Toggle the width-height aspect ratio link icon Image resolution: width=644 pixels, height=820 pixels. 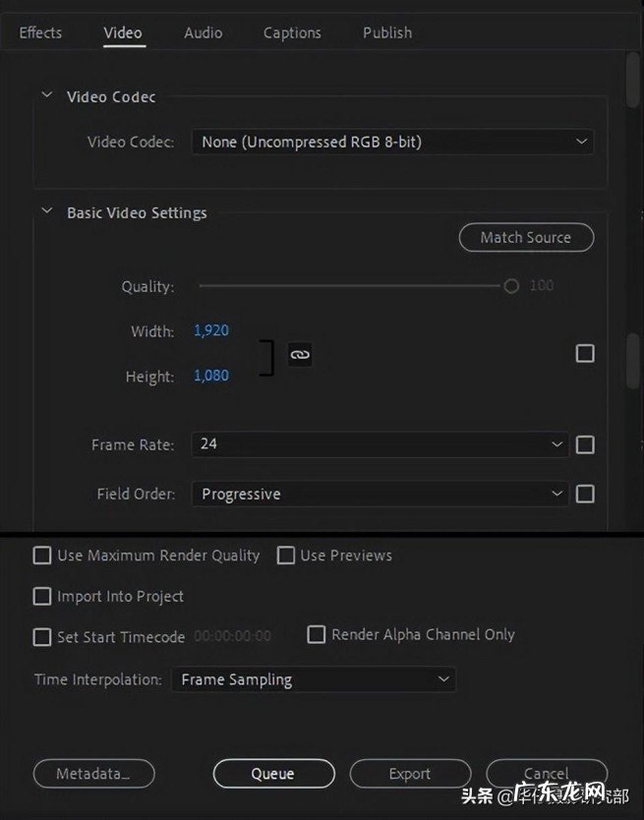(300, 355)
